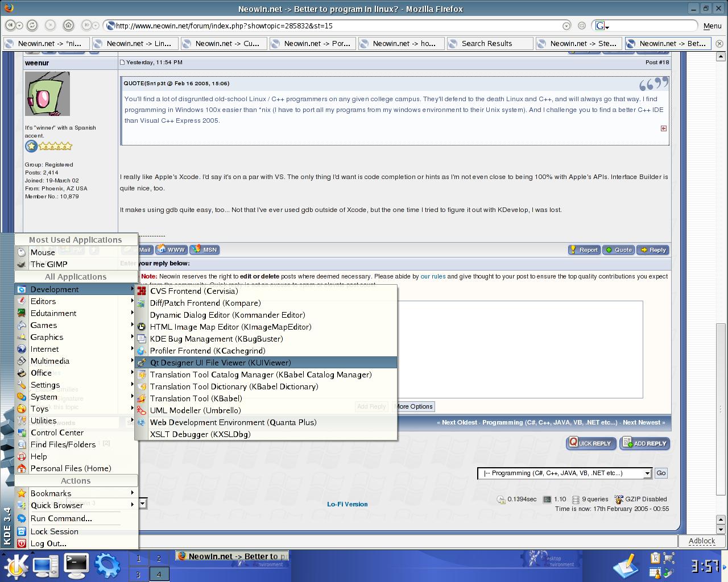Click the our rules link
This screenshot has width=728, height=582.
click(x=433, y=276)
